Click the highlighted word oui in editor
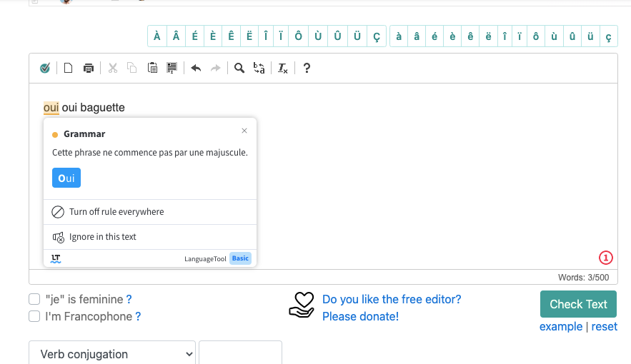631x364 pixels. click(51, 108)
